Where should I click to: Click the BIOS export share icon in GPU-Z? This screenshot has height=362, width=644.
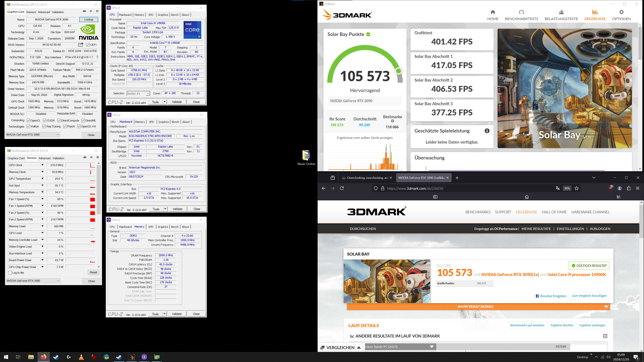tap(80, 44)
